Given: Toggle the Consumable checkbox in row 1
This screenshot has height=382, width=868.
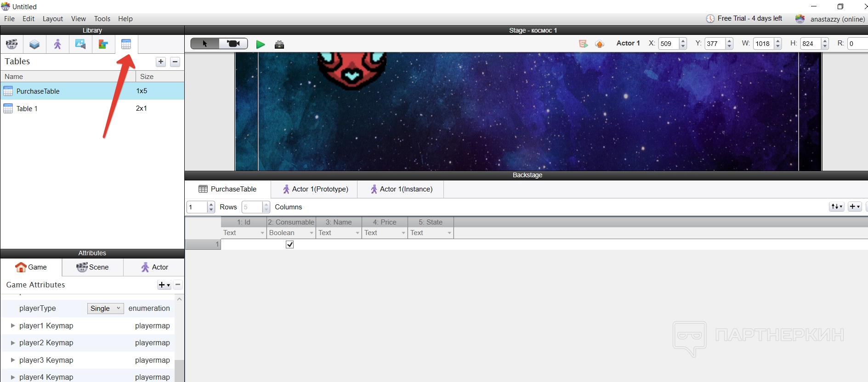Looking at the screenshot, I should pos(290,245).
